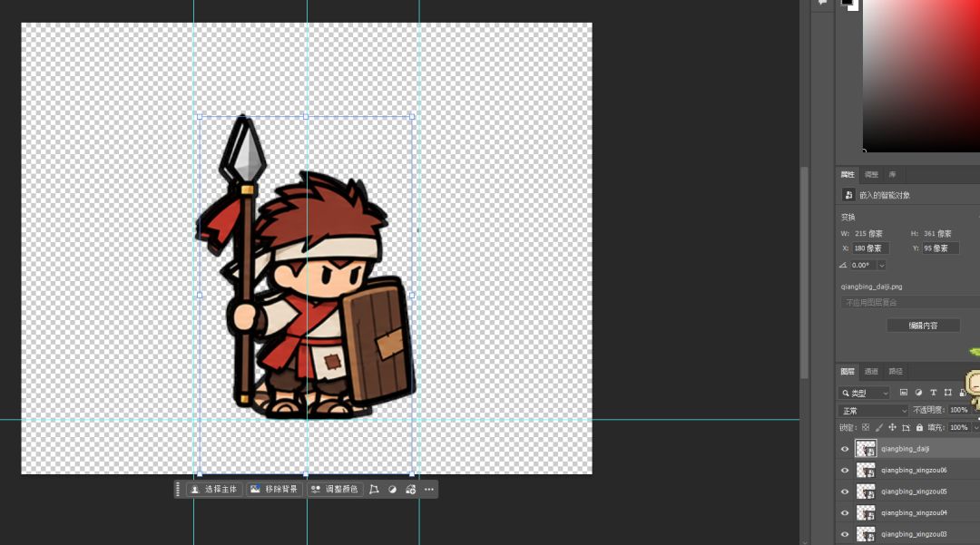Open the 不应用图层复合 layer comp dropdown
This screenshot has height=545, width=980.
point(910,302)
